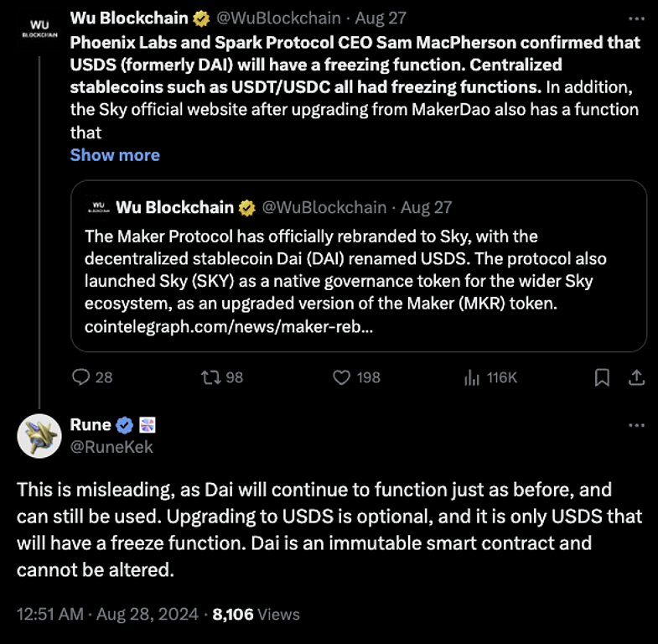Click the reply icon with 28 comments
The height and width of the screenshot is (644, 658).
[81, 377]
